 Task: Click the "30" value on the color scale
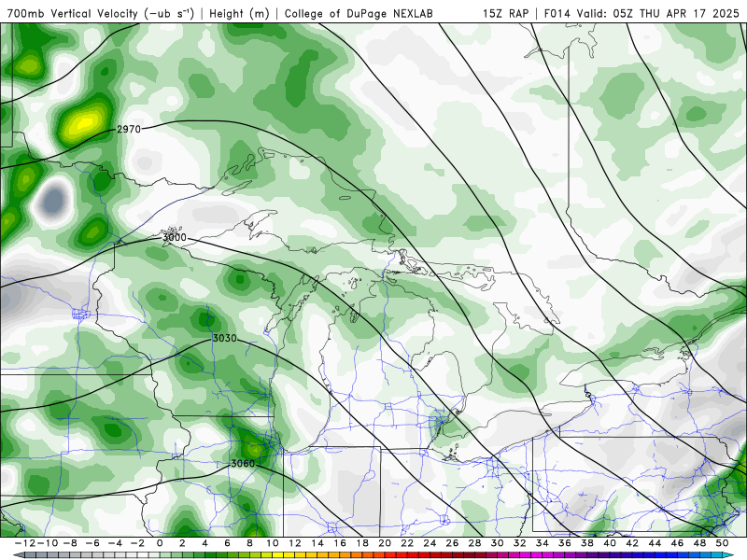pyautogui.click(x=498, y=543)
